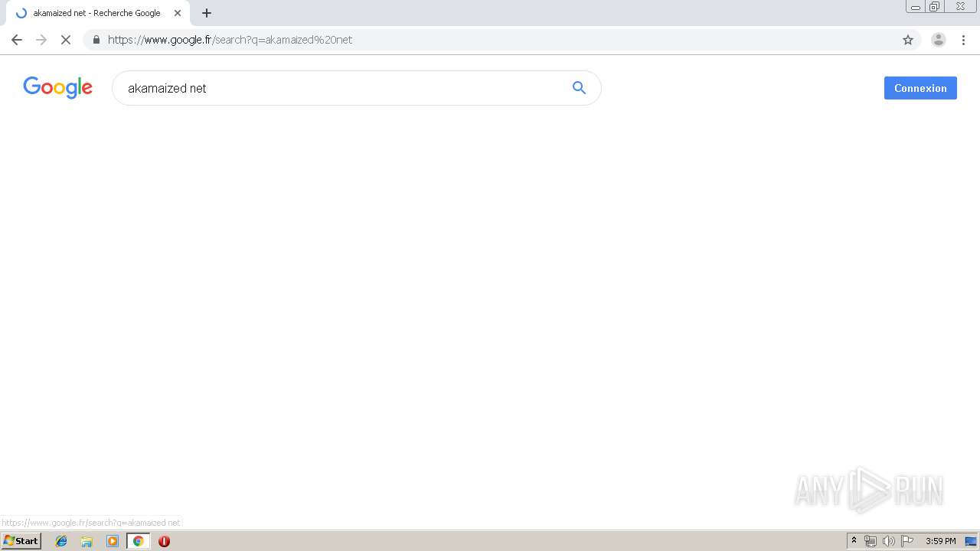Go back to the previous page
The image size is (980, 551).
[17, 40]
